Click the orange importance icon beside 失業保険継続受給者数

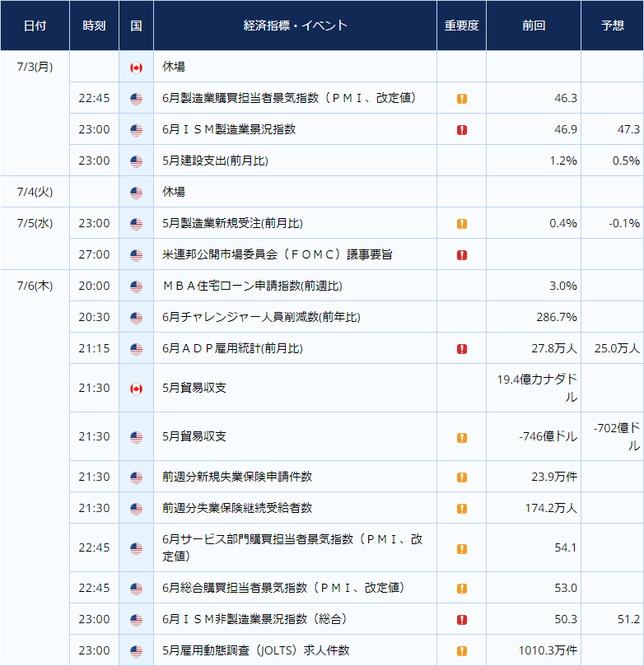462,509
